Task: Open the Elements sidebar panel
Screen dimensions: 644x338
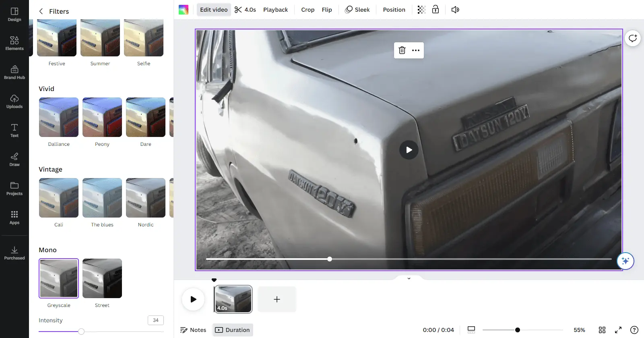Action: pyautogui.click(x=14, y=43)
